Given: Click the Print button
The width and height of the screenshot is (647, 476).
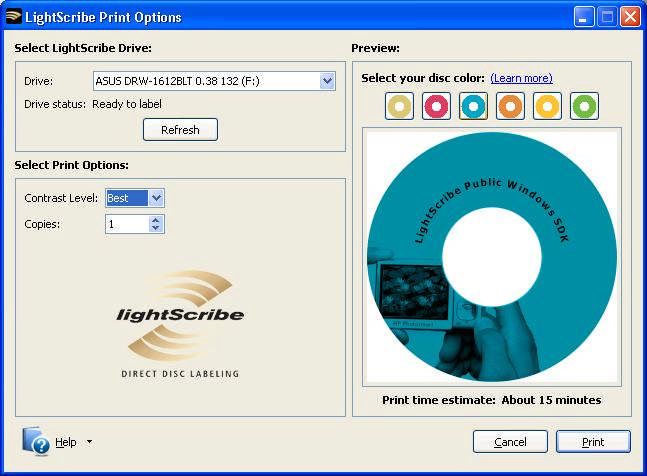Looking at the screenshot, I should [593, 442].
